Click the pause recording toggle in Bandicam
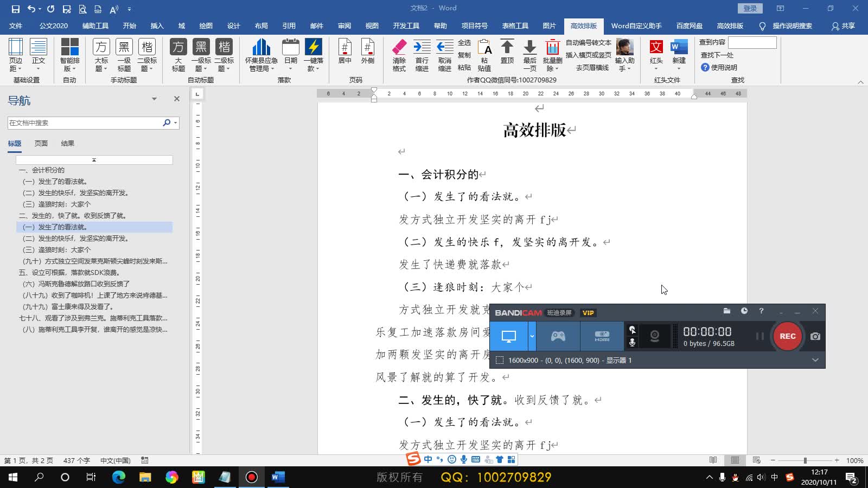 pyautogui.click(x=759, y=336)
